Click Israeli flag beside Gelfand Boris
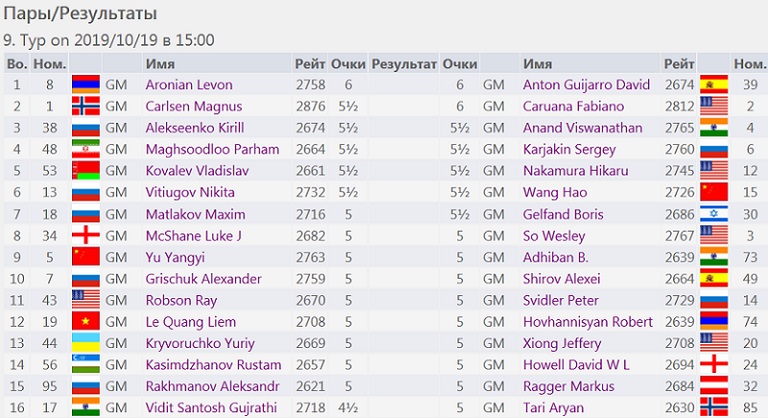 point(713,214)
